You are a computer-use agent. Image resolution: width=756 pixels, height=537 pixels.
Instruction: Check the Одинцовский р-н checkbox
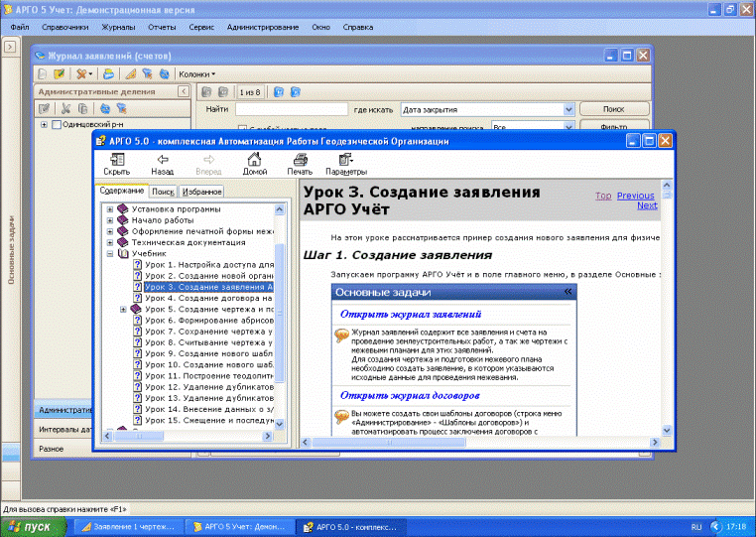57,124
